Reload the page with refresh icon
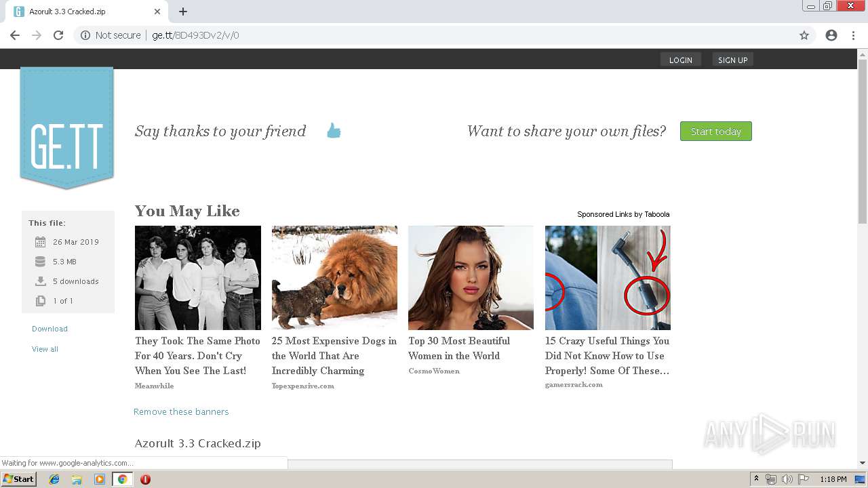 [58, 35]
